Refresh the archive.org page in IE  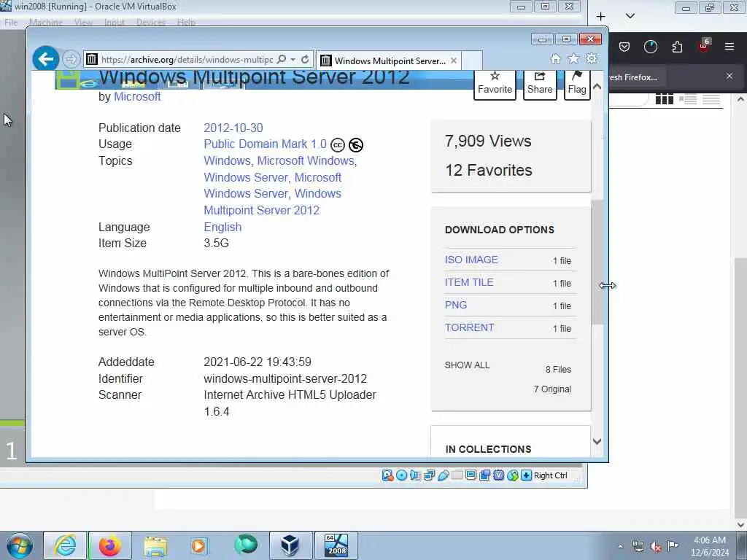305,60
